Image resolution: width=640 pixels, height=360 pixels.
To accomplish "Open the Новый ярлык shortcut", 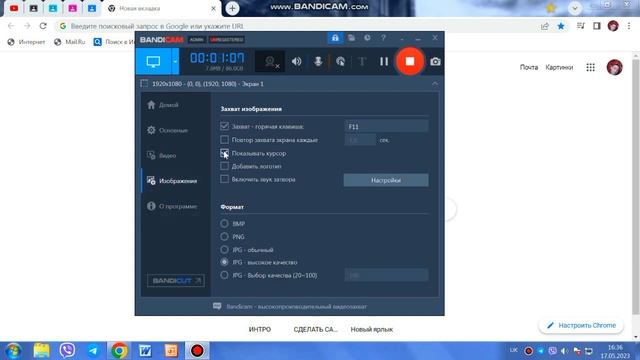I will (372, 329).
